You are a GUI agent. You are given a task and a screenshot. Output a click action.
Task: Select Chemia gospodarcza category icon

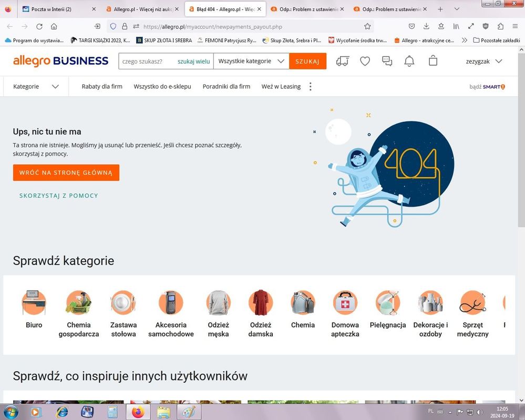click(x=79, y=303)
